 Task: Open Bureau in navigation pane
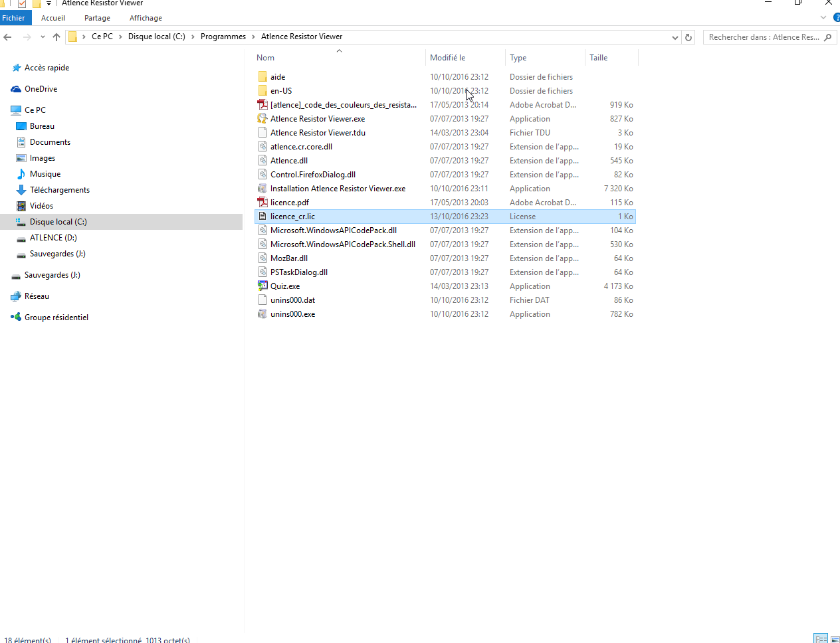[x=42, y=126]
